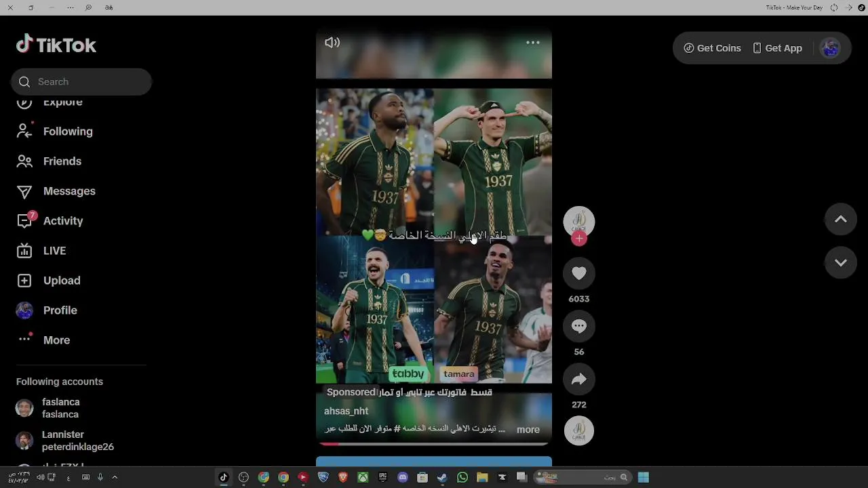Click the zoom magnifier in title bar

coord(88,7)
